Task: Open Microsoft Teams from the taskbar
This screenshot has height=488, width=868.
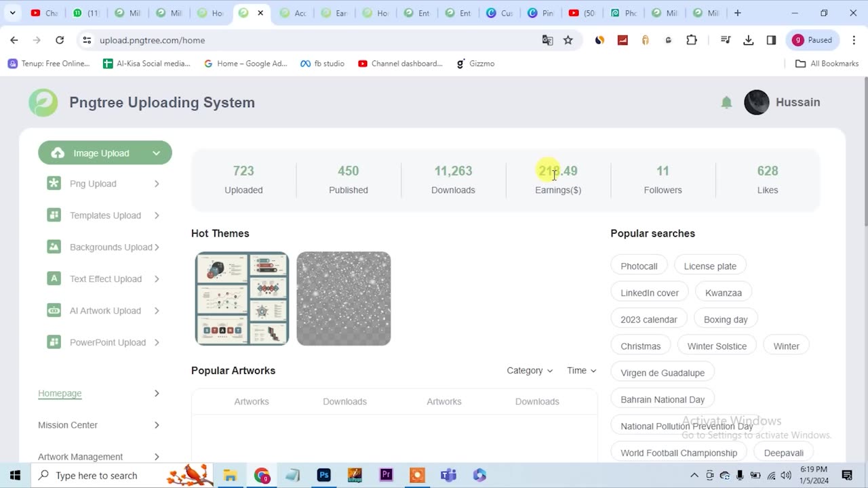Action: (448, 475)
